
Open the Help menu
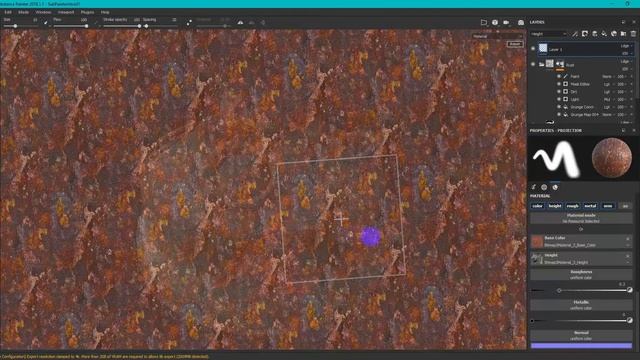click(x=105, y=12)
